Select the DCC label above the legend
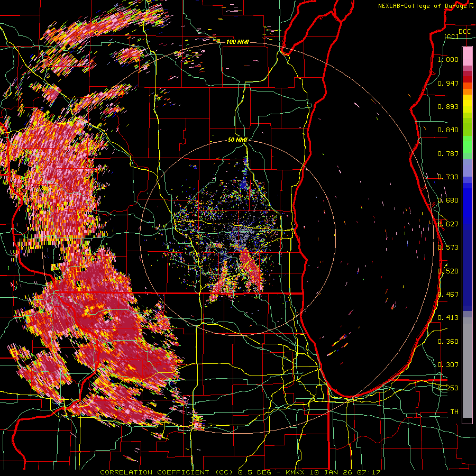Image resolution: width=476 pixels, height=476 pixels. point(464,32)
